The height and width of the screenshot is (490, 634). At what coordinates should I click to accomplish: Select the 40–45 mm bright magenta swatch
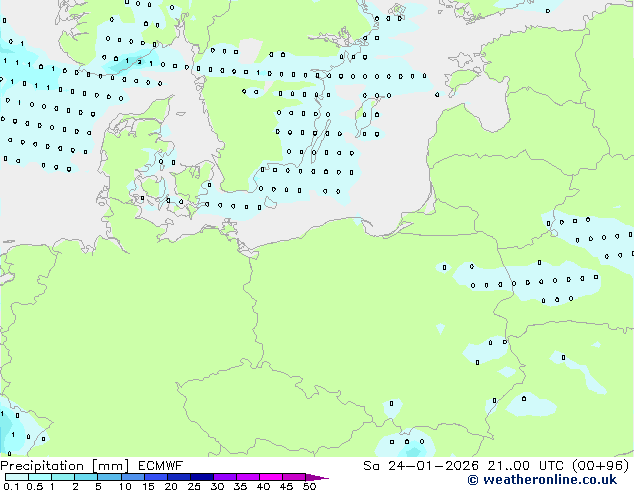(x=271, y=477)
